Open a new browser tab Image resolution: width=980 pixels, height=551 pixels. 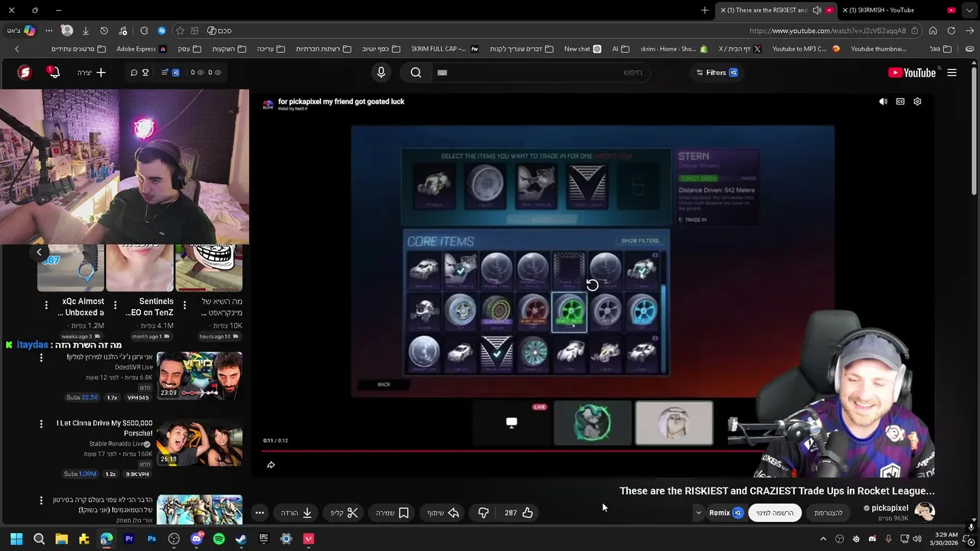(704, 10)
